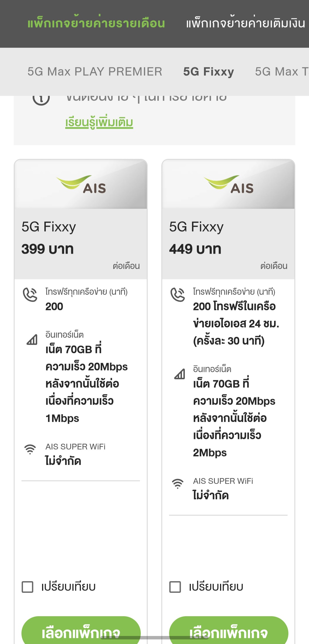309x644 pixels.
Task: Click the info circle icon near the notice
Action: [41, 99]
